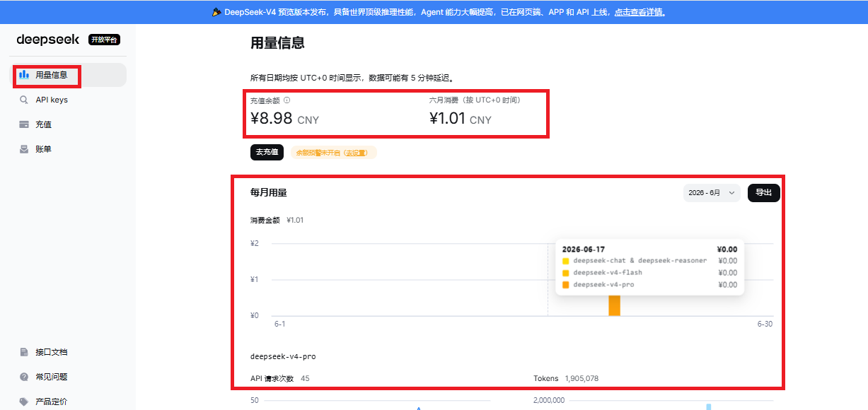
Task: Click 去设置 in balance warning
Action: [357, 153]
